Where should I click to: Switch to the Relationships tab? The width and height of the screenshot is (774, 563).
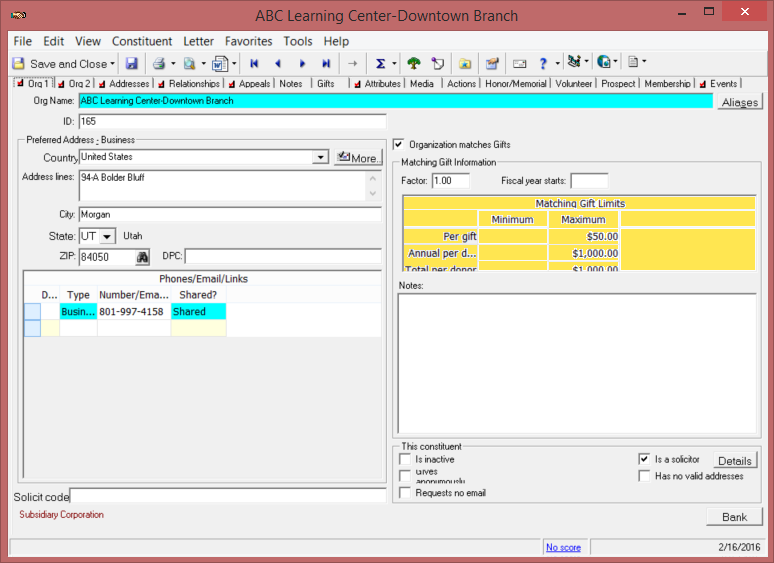pos(189,83)
